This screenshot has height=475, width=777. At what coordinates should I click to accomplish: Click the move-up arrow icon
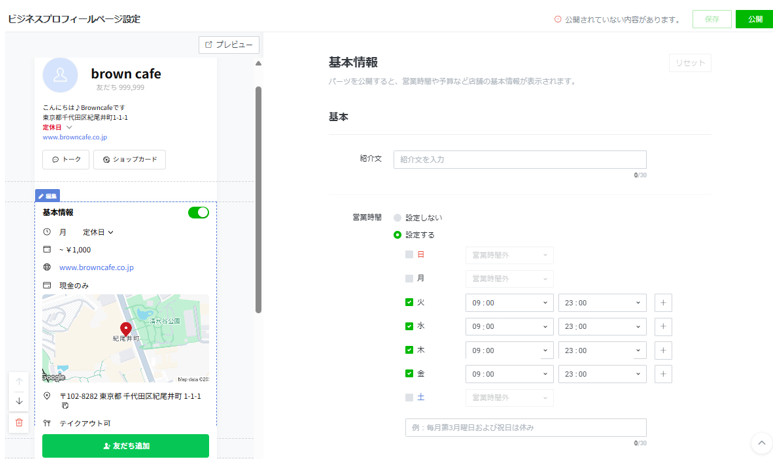(x=19, y=382)
